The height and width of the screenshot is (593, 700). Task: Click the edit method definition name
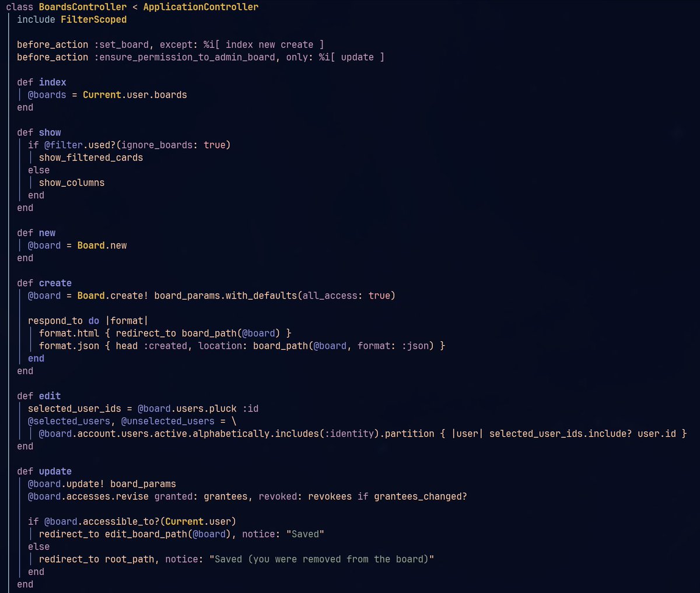click(x=50, y=396)
